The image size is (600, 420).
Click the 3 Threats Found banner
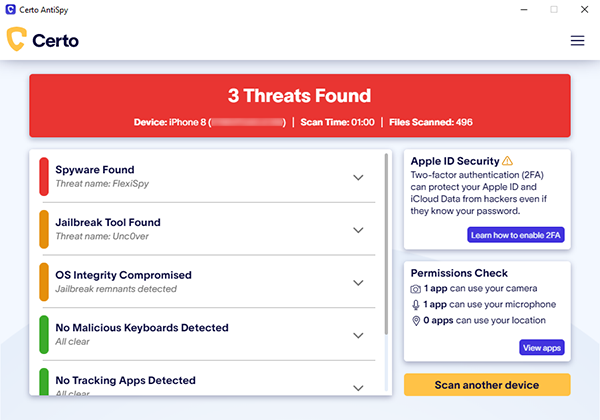click(x=300, y=106)
